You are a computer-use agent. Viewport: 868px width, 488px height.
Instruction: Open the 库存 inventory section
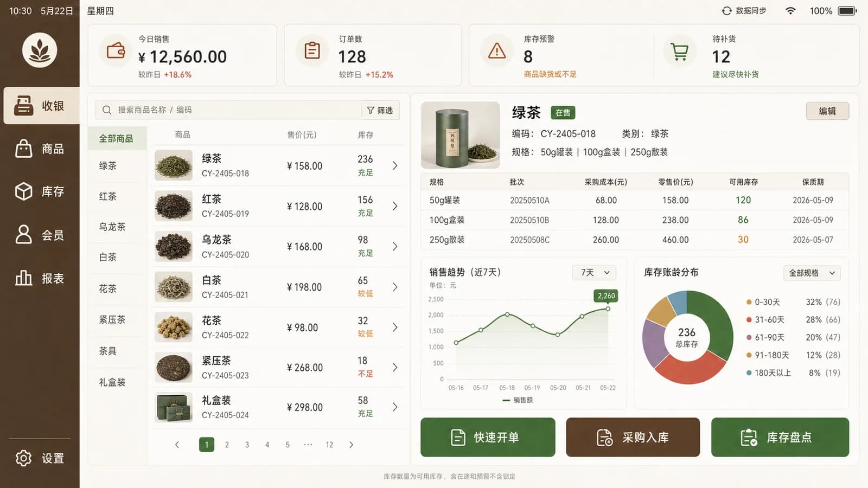pos(40,191)
